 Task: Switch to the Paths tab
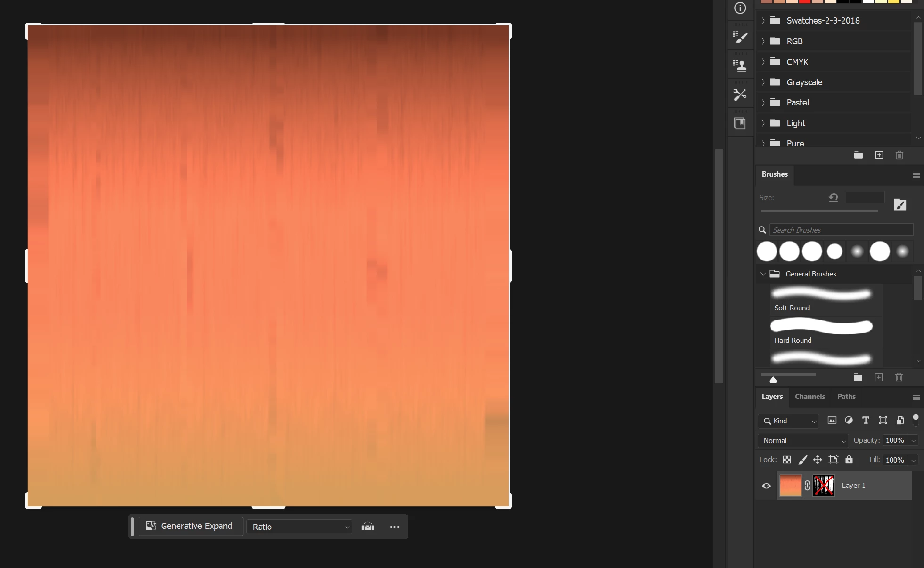[x=846, y=397]
